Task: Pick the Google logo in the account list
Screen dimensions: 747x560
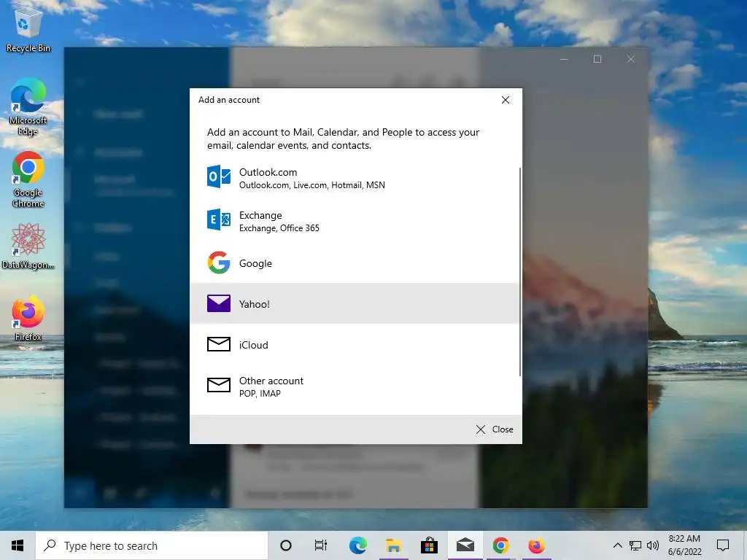Action: pyautogui.click(x=219, y=262)
